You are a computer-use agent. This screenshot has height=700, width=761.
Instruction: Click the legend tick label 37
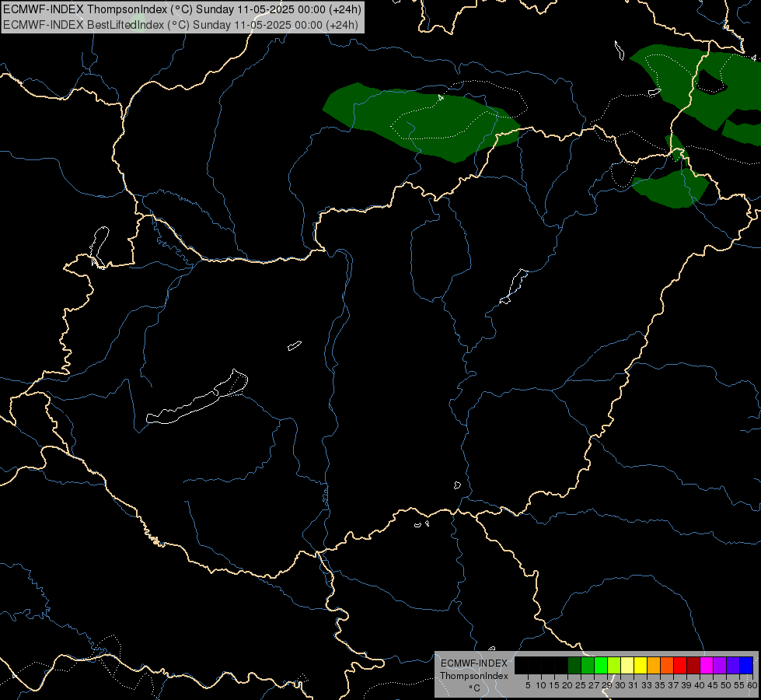[674, 685]
